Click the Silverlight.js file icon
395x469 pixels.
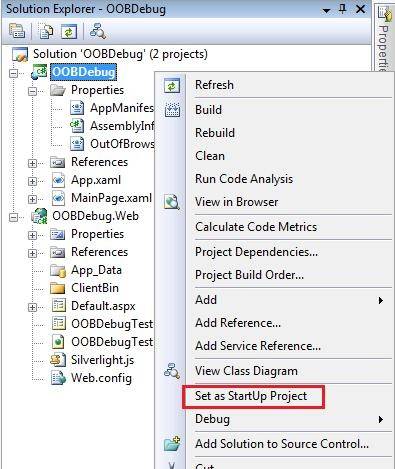point(58,360)
